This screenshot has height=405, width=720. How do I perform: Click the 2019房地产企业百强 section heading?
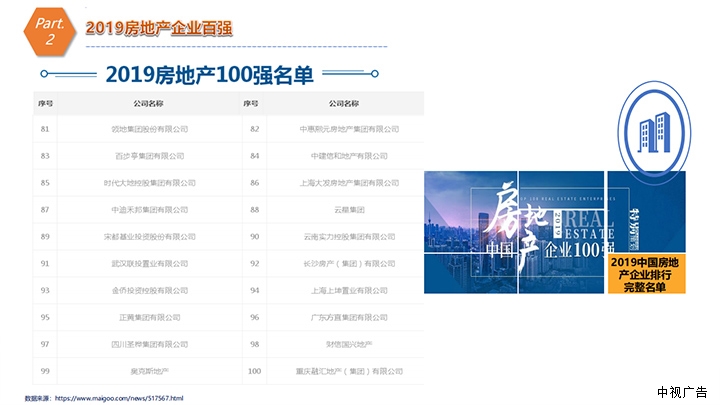(159, 28)
